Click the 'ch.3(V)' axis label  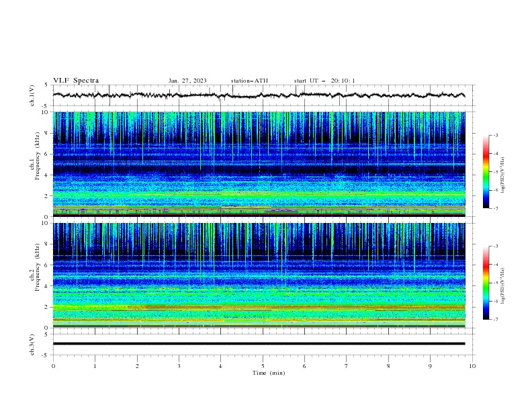pyautogui.click(x=32, y=345)
